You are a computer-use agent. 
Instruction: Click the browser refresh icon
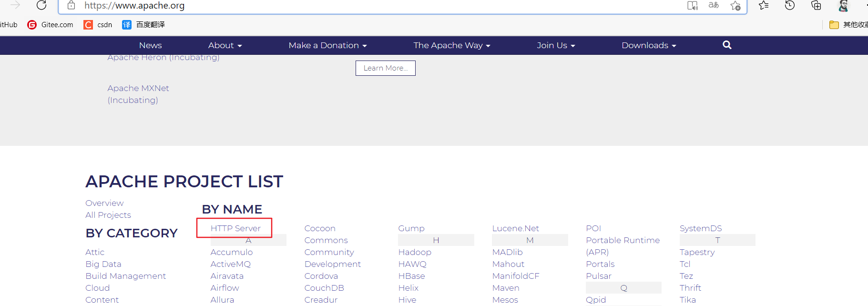pos(41,5)
